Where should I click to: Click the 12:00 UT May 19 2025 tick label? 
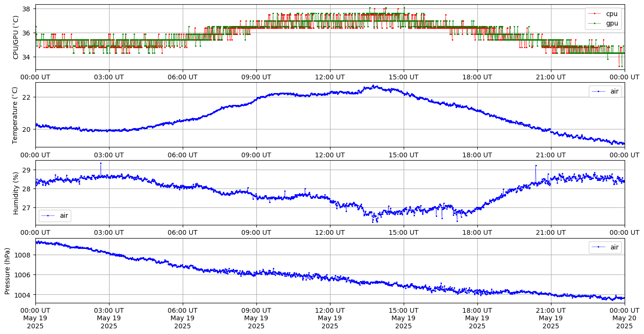coord(330,318)
